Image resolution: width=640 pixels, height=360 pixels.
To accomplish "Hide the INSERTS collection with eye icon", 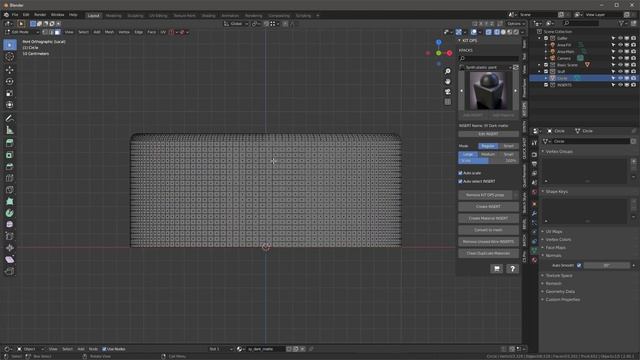I will [x=620, y=85].
